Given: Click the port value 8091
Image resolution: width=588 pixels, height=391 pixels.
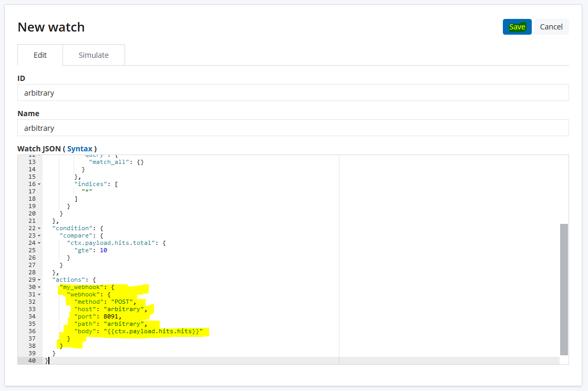Looking at the screenshot, I should [111, 316].
